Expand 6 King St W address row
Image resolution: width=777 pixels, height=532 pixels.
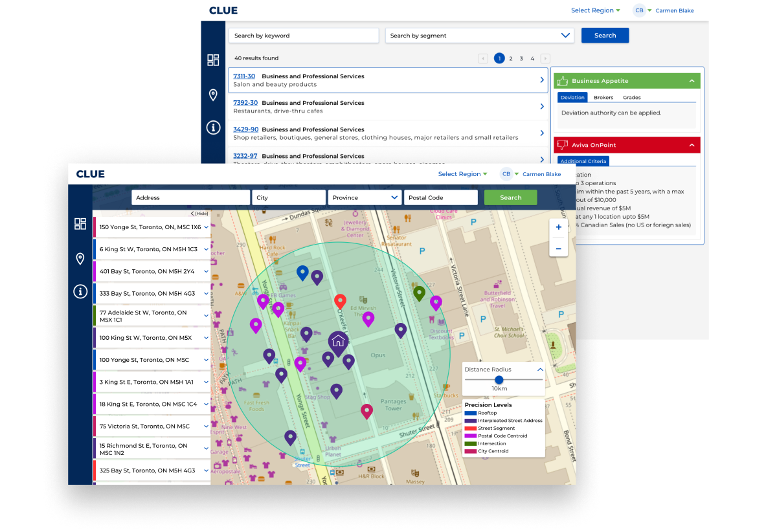coord(207,249)
